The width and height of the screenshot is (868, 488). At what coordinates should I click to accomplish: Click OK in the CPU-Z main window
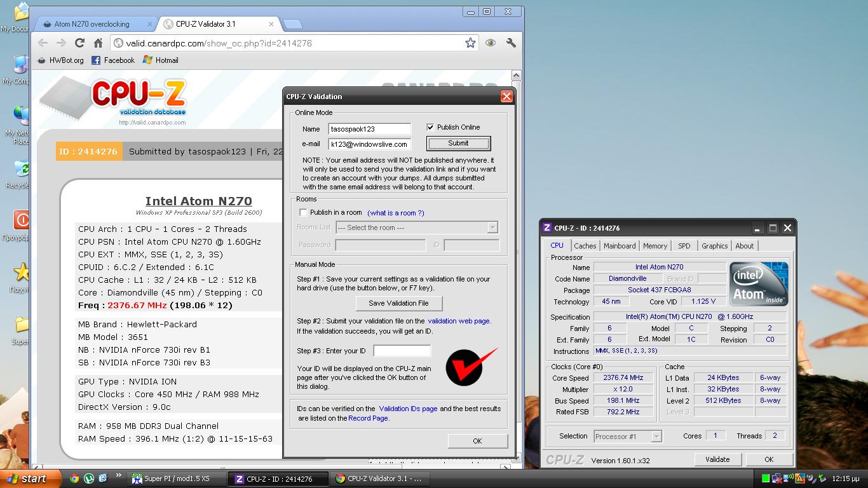769,459
